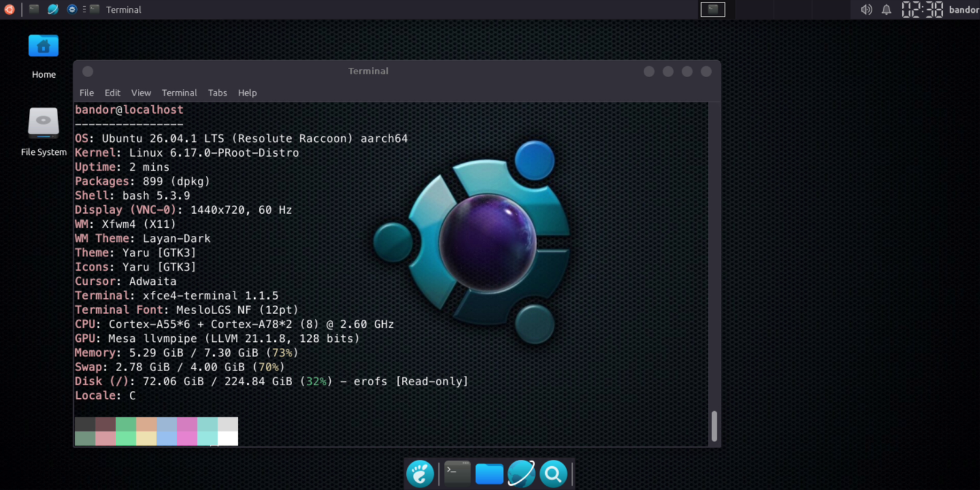This screenshot has height=490, width=980.
Task: Click the "Icons: Yaru [GTK3]" line
Action: tap(135, 267)
